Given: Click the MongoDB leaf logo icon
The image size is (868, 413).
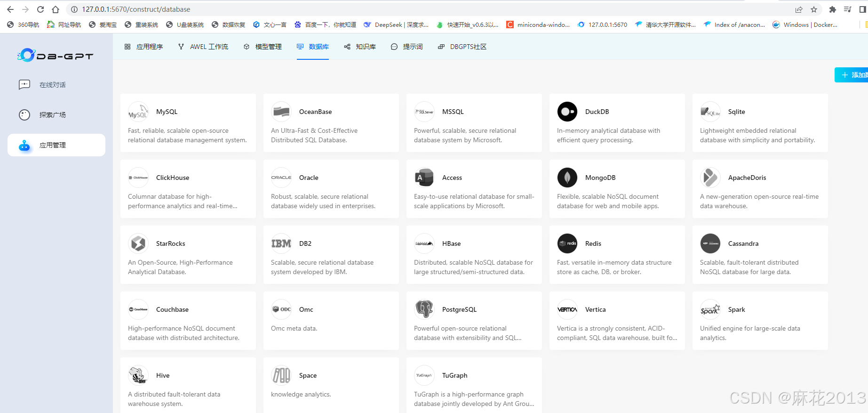Looking at the screenshot, I should pyautogui.click(x=567, y=178).
